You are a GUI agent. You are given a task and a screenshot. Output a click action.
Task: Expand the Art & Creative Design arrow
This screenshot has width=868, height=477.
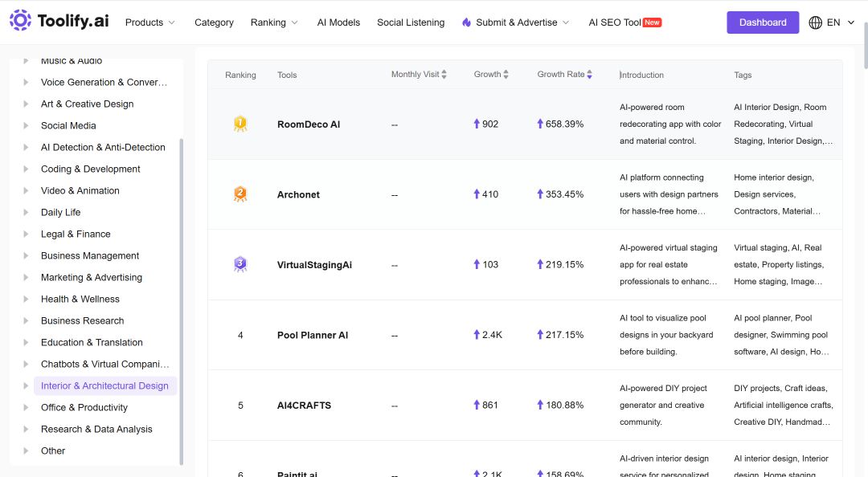(x=26, y=104)
